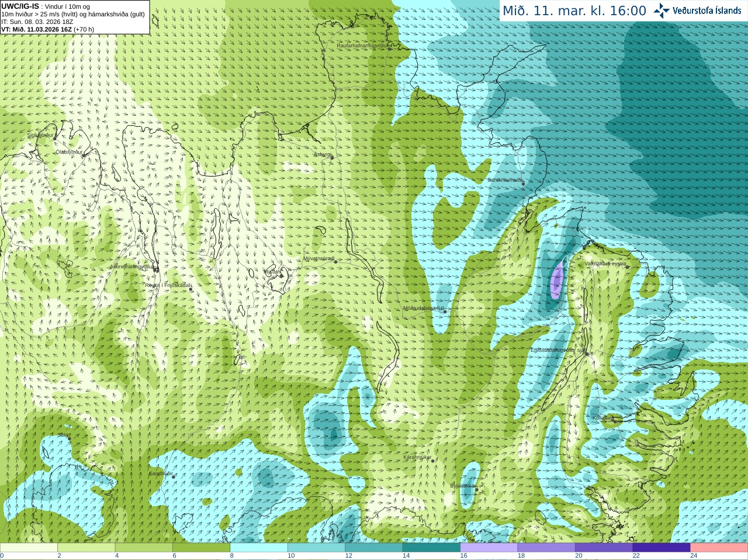Click legend value '24'

click(x=694, y=556)
